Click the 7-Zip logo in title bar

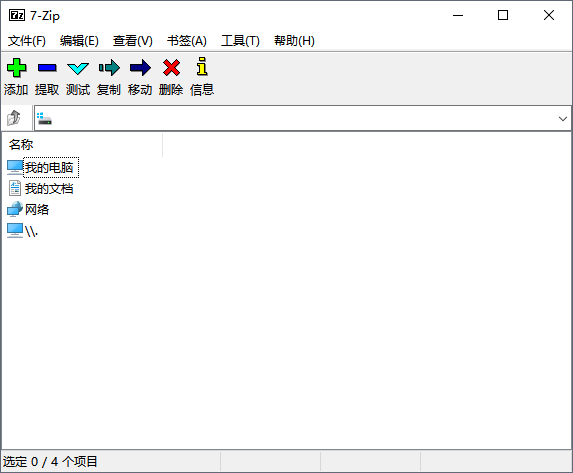pos(17,15)
